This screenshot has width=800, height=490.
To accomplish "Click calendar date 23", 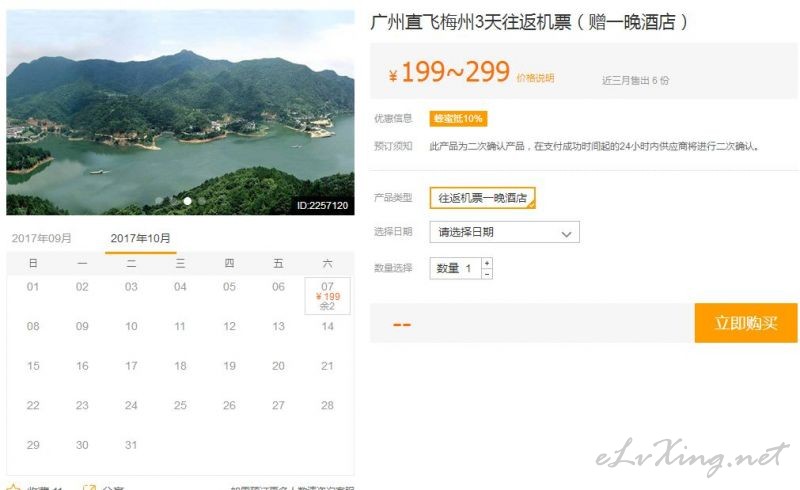I will tap(82, 405).
